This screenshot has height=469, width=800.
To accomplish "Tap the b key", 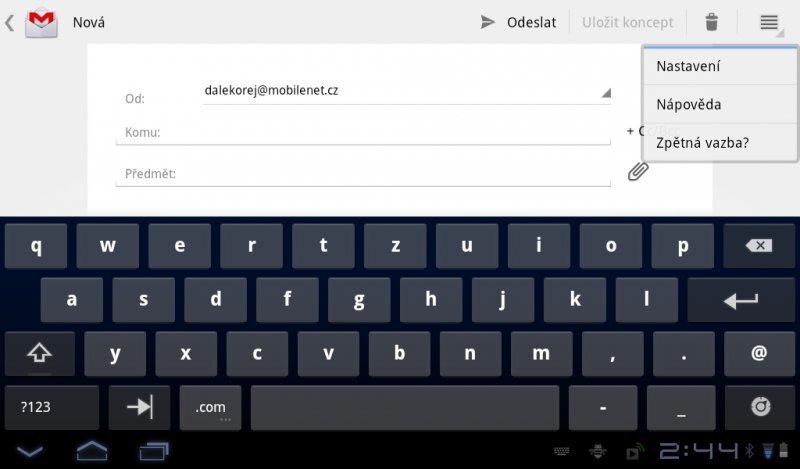I will [x=399, y=353].
